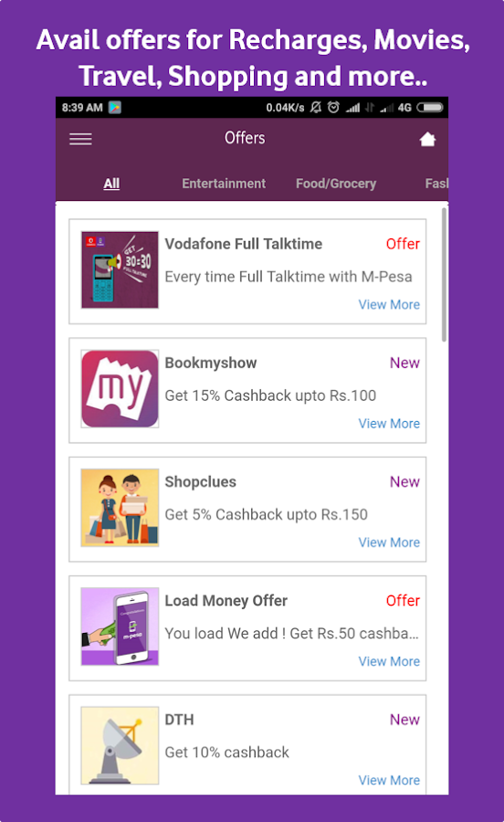This screenshot has height=822, width=504.
Task: Open the Vodafone Full Talktime offer image
Action: pos(120,270)
